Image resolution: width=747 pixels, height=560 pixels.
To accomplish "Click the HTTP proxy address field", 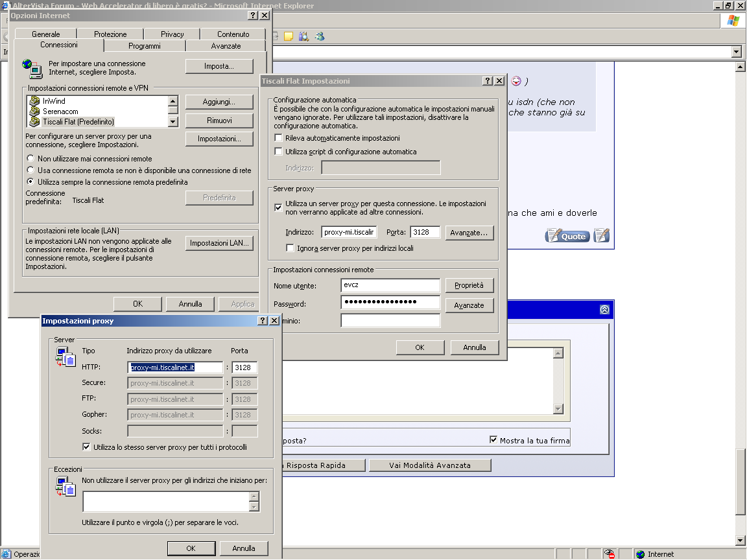I will coord(175,367).
